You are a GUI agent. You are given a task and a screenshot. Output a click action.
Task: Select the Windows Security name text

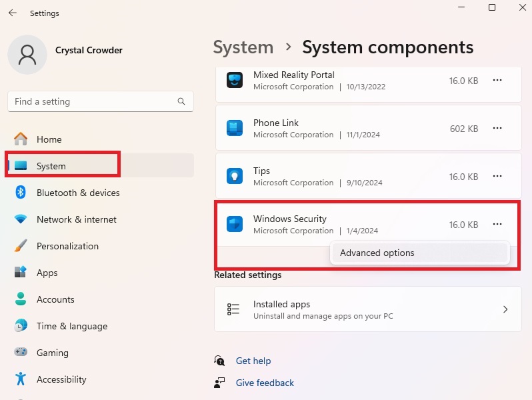coord(290,219)
